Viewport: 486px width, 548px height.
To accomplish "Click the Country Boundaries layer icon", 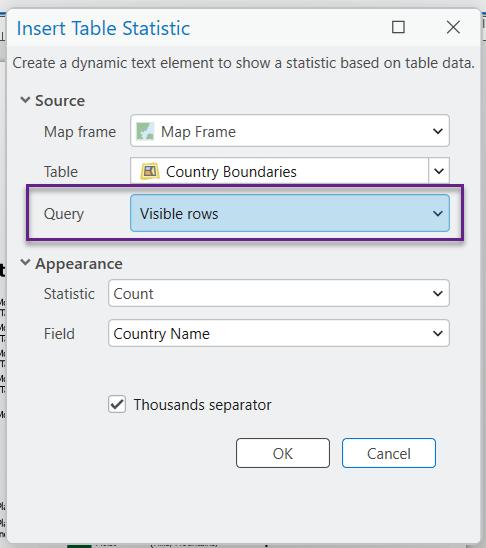I will pyautogui.click(x=150, y=171).
